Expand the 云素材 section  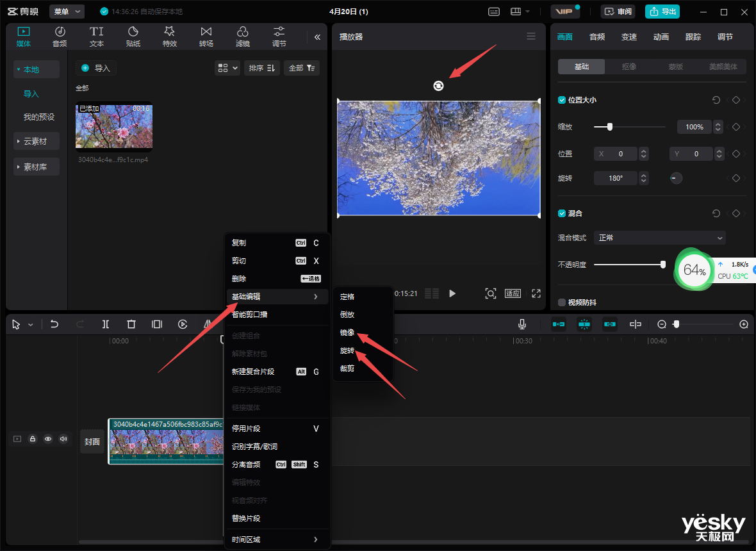[36, 141]
